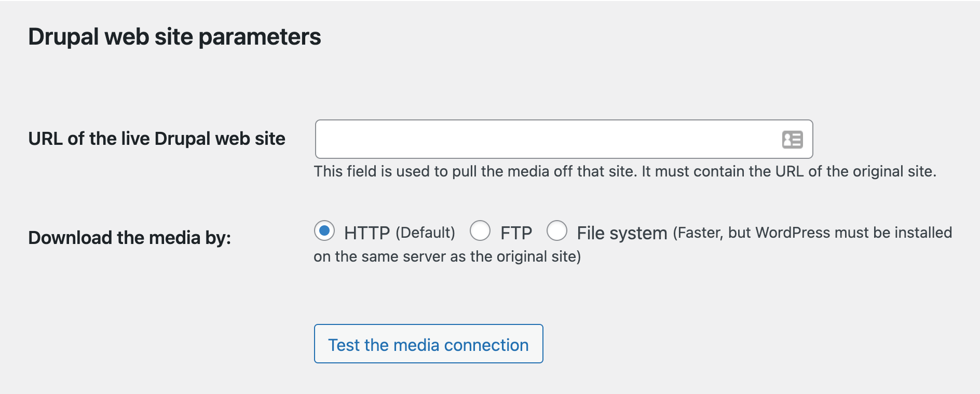Select the HTTP radio button
The image size is (980, 394).
(x=324, y=231)
